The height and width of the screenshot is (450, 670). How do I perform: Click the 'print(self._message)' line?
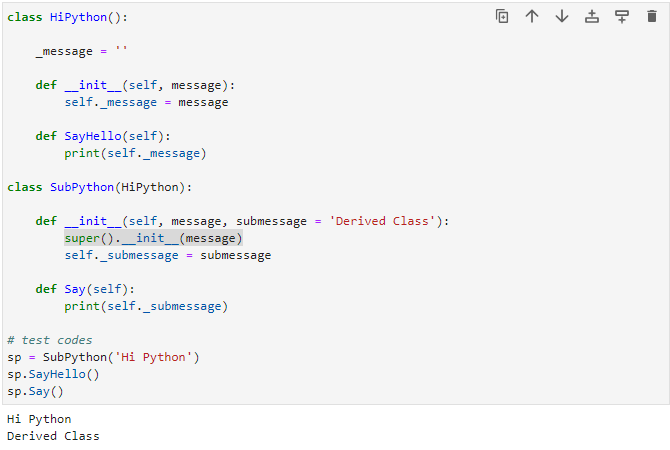pyautogui.click(x=135, y=153)
